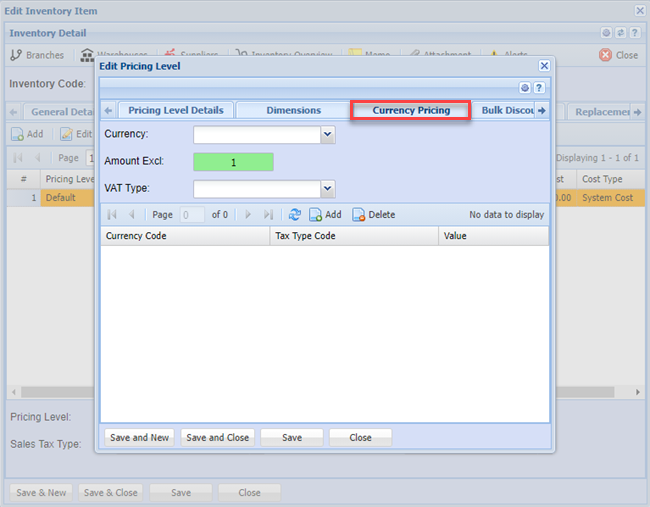Click Add in the currency pricing grid

tap(325, 215)
